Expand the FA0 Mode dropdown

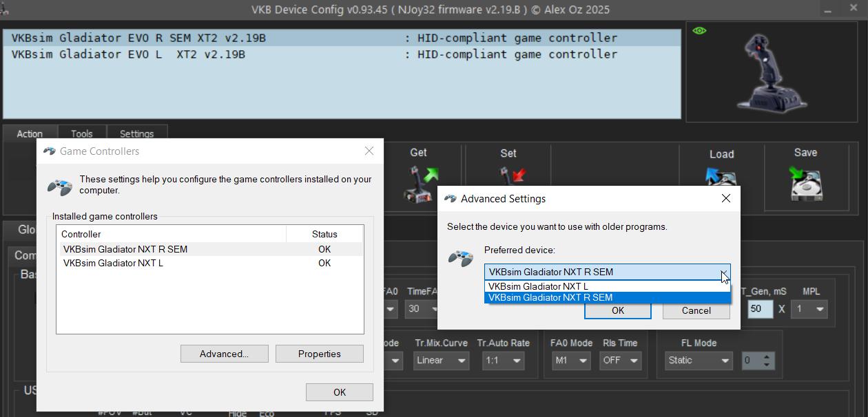570,360
